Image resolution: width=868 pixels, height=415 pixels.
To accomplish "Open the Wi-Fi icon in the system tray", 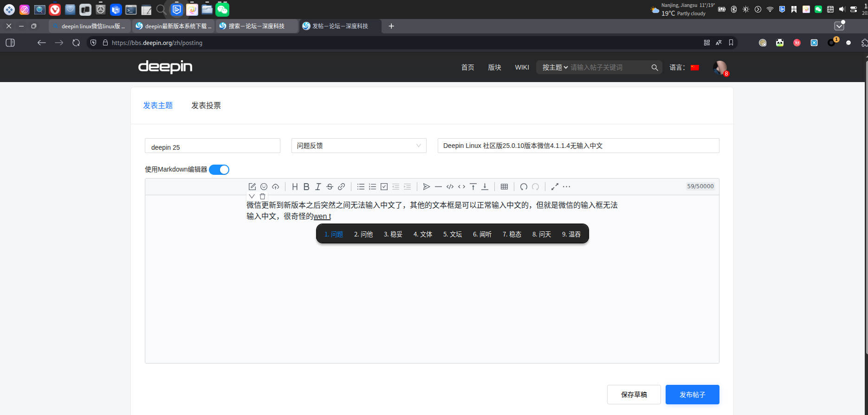I will click(x=770, y=9).
